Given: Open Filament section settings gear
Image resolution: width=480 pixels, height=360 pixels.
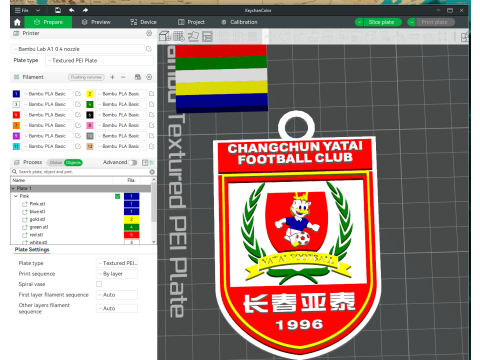Looking at the screenshot, I should tap(149, 77).
